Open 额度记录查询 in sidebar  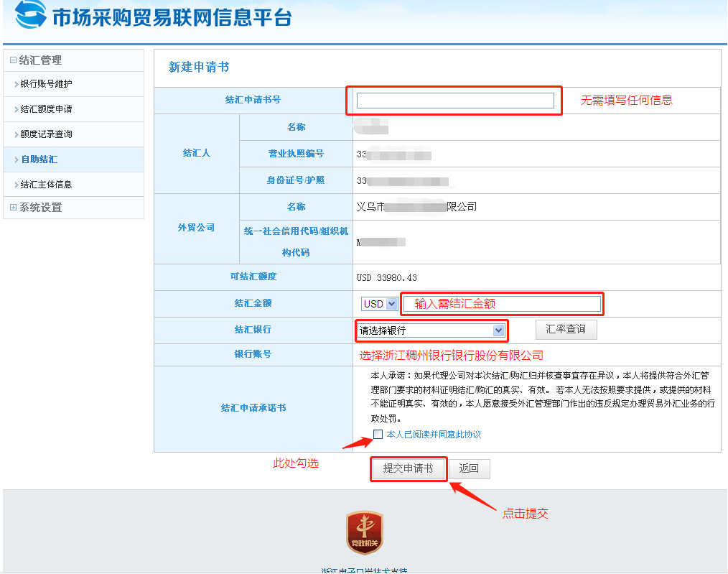tap(46, 134)
